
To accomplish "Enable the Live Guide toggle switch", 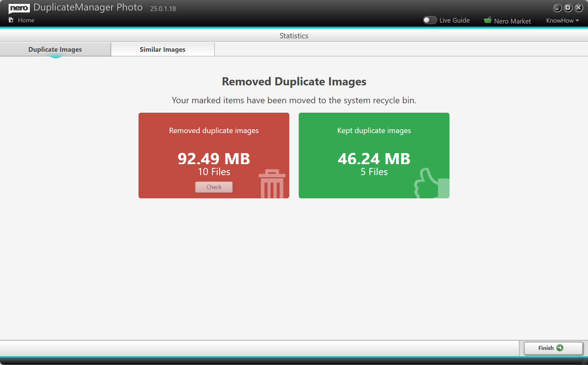I will [x=429, y=20].
